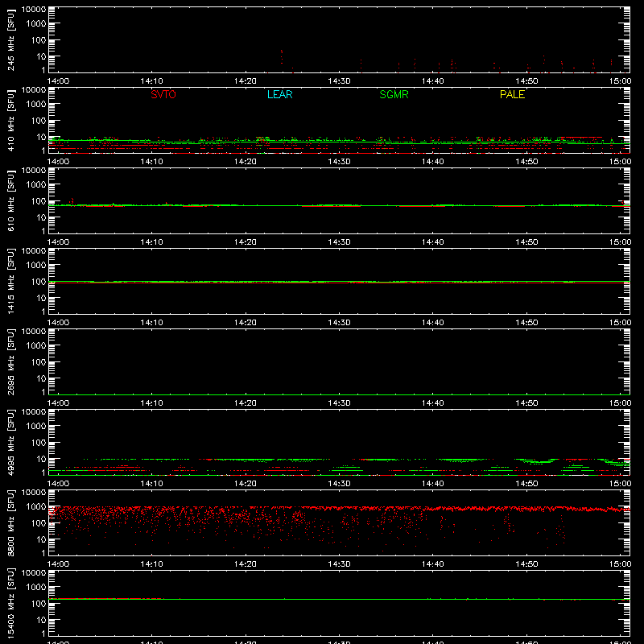Click 15:00 tick below the 8800 MHz panel
The height and width of the screenshot is (644, 644).
tap(620, 564)
